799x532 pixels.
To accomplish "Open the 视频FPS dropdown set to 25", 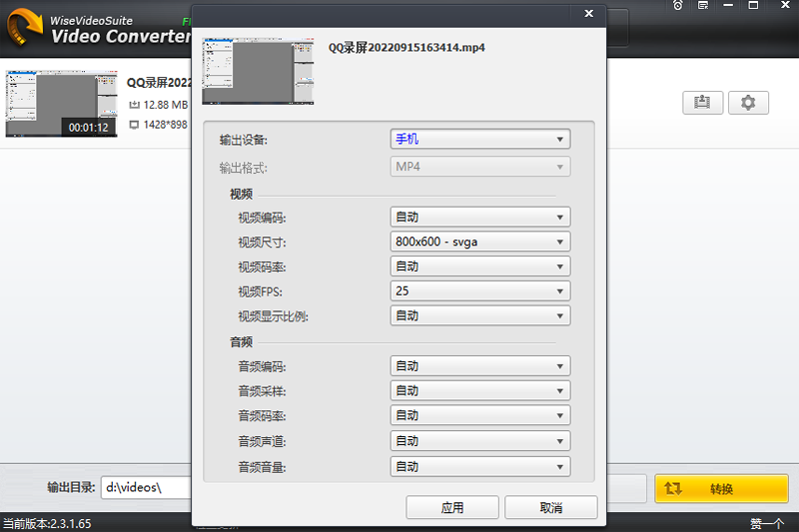I will click(x=479, y=291).
